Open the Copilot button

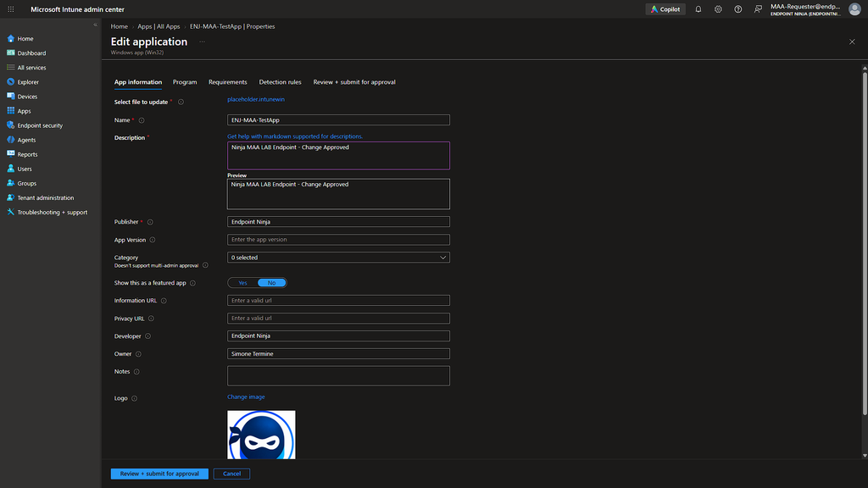coord(665,9)
